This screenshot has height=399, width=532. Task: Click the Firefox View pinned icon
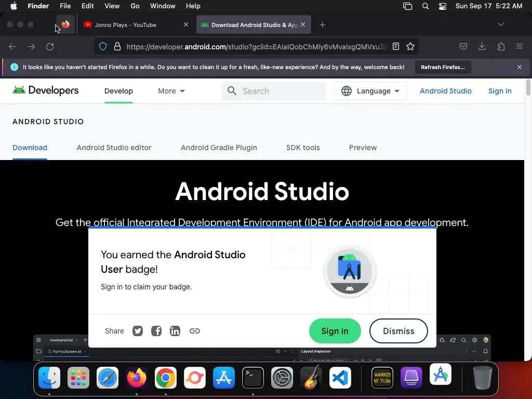65,24
